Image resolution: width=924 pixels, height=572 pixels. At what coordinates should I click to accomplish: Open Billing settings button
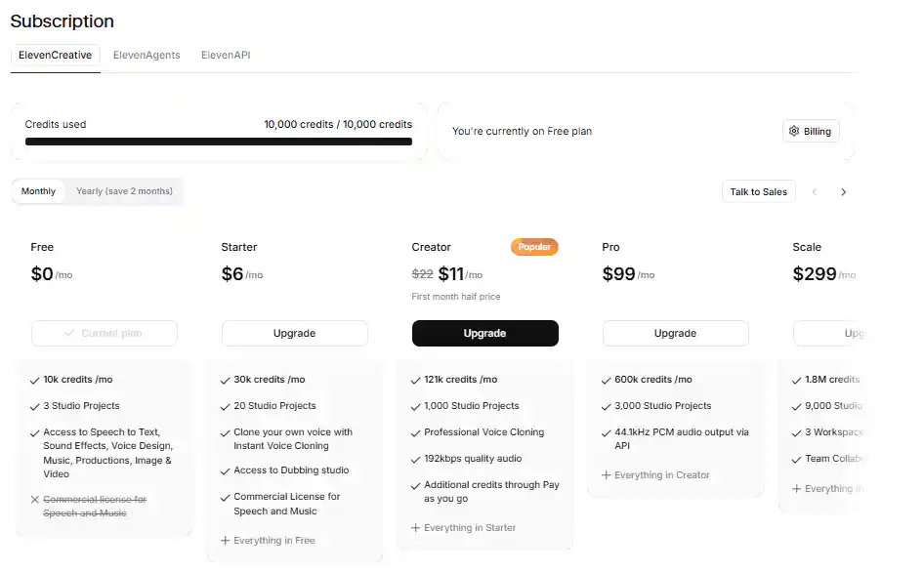point(811,131)
